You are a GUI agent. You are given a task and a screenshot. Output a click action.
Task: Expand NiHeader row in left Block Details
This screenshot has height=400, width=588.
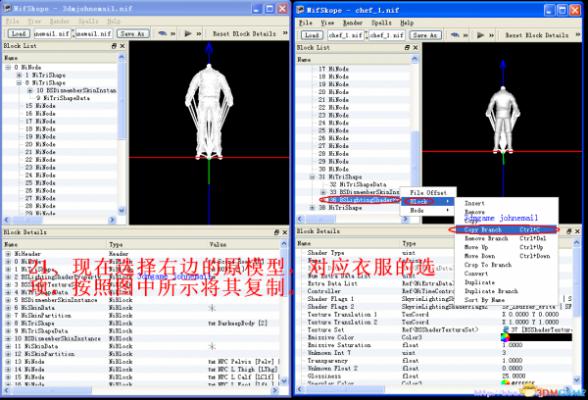8,254
